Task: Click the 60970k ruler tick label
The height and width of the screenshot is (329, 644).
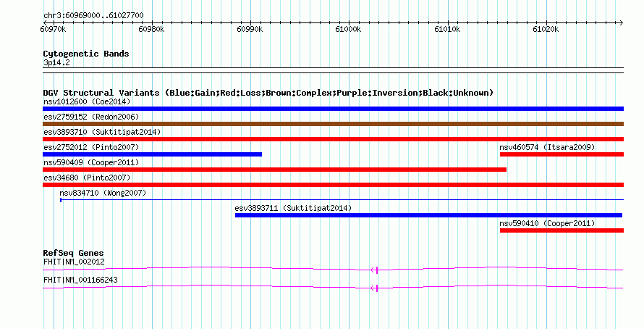Action: tap(53, 30)
